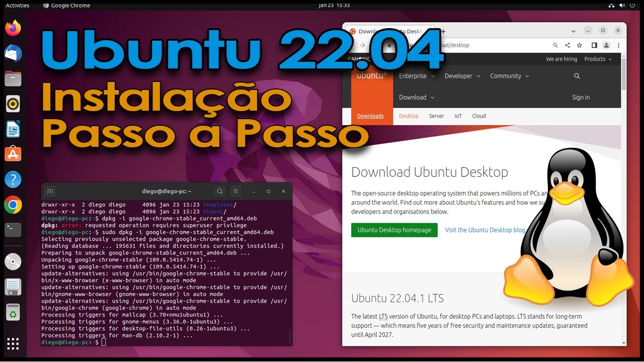Viewport: 644px width, 362px height.
Task: Add a new tab in Chrome
Action: pyautogui.click(x=444, y=31)
